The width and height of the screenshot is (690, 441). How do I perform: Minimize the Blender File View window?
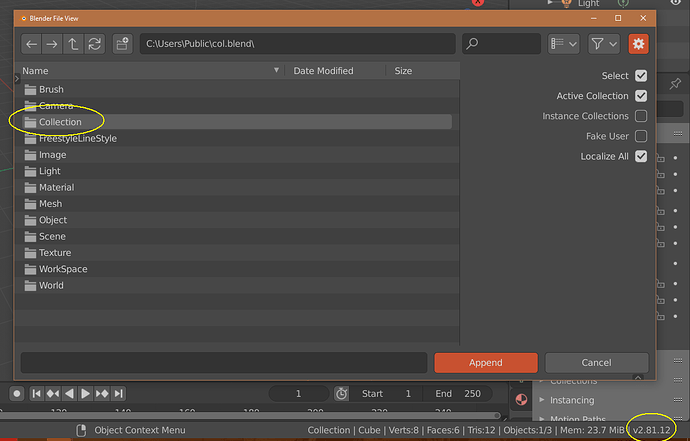tap(594, 18)
